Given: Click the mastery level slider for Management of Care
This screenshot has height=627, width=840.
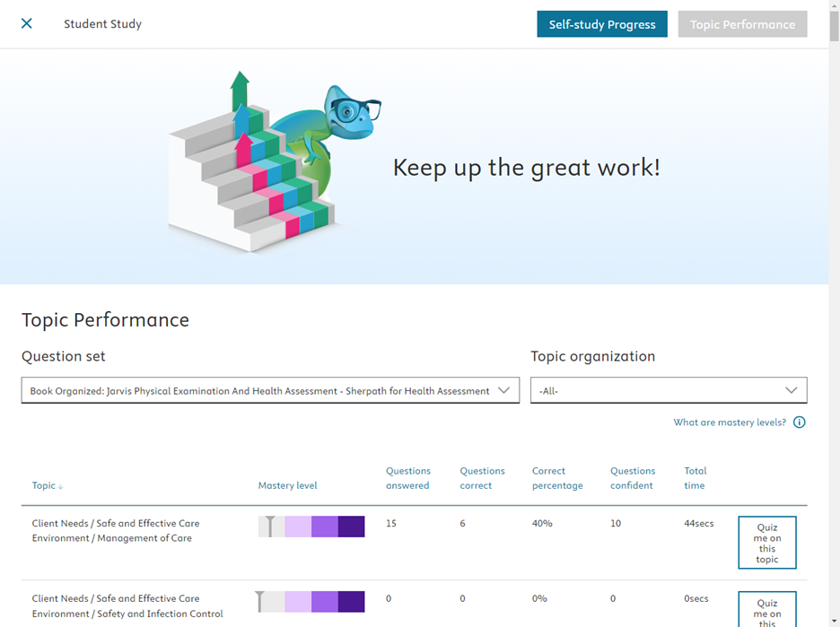Looking at the screenshot, I should point(310,527).
